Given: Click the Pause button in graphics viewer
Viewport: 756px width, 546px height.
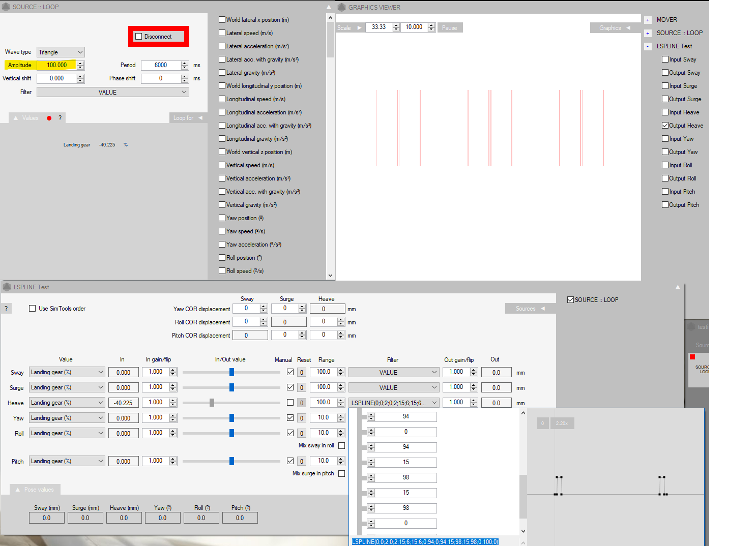Looking at the screenshot, I should [x=449, y=28].
